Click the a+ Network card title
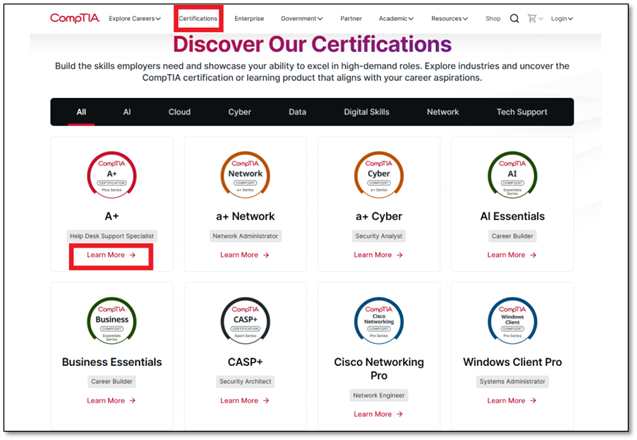 pos(245,216)
